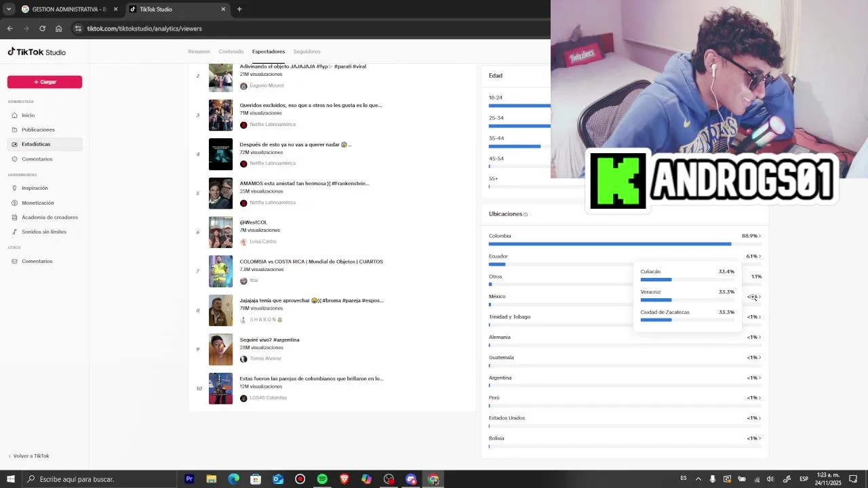868x488 pixels.
Task: Switch to the Resumen tab
Action: [199, 52]
